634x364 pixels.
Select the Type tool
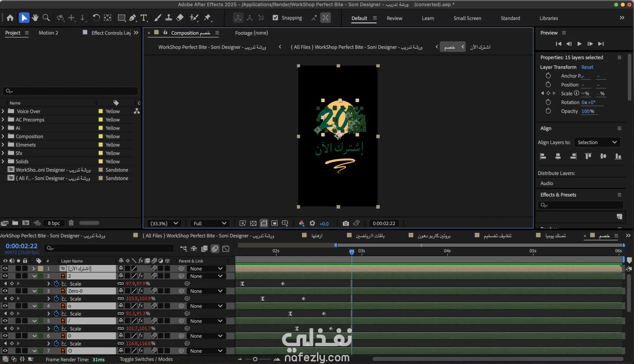pos(144,18)
